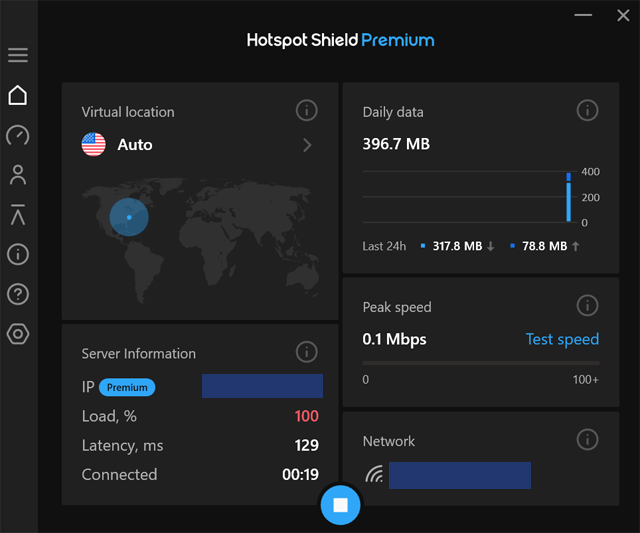Click the United States flag icon
Screen dimensions: 640x533
click(x=93, y=144)
